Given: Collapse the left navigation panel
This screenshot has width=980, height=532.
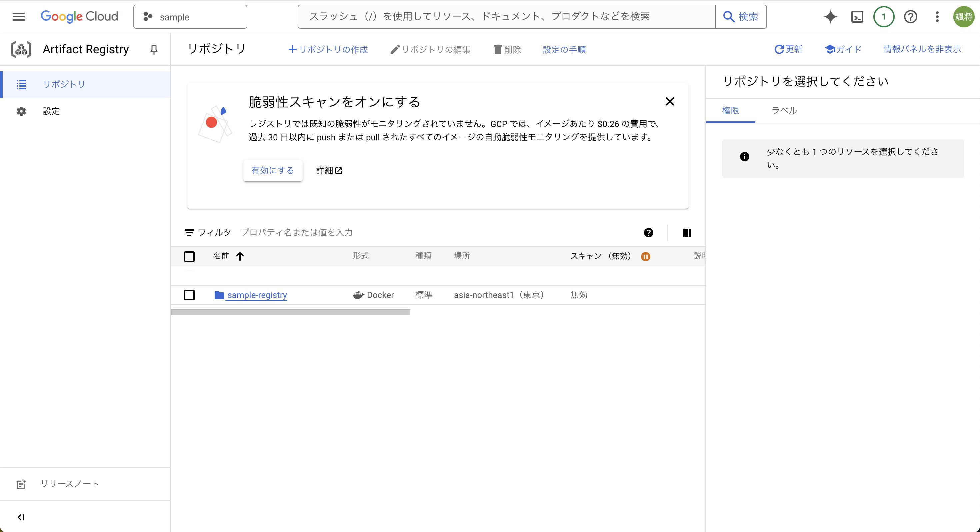Looking at the screenshot, I should [x=21, y=517].
